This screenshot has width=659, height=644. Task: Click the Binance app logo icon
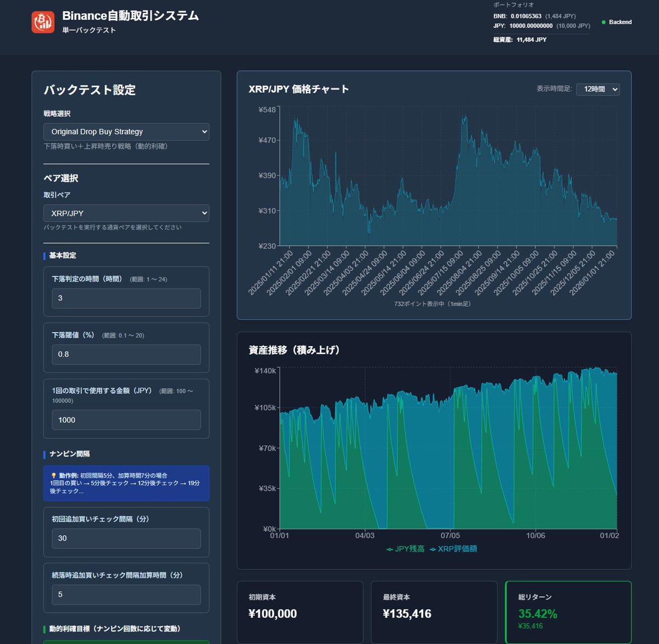[x=43, y=22]
